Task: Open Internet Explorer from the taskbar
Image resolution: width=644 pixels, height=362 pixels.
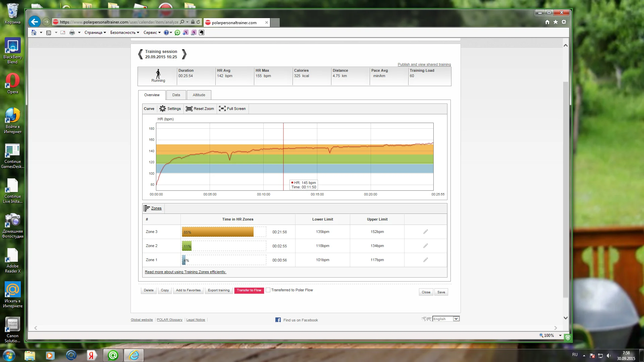Action: [134, 355]
